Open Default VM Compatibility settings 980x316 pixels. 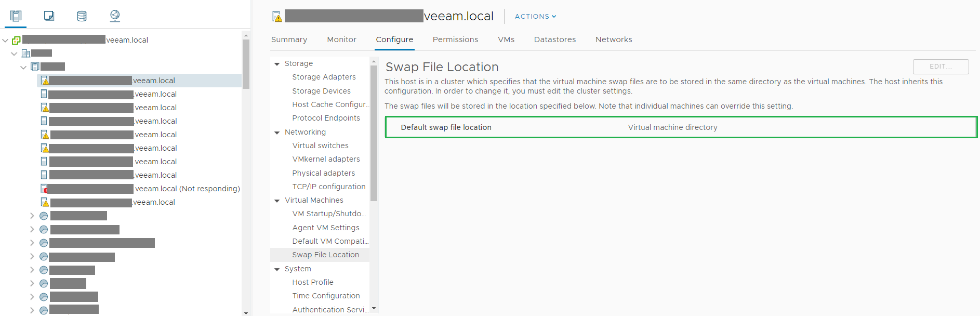pos(330,241)
